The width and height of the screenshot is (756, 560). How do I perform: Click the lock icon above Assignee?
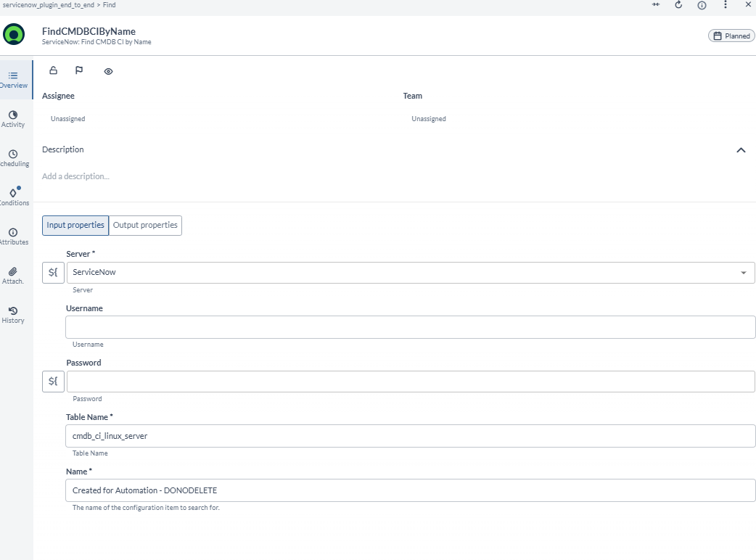click(53, 70)
